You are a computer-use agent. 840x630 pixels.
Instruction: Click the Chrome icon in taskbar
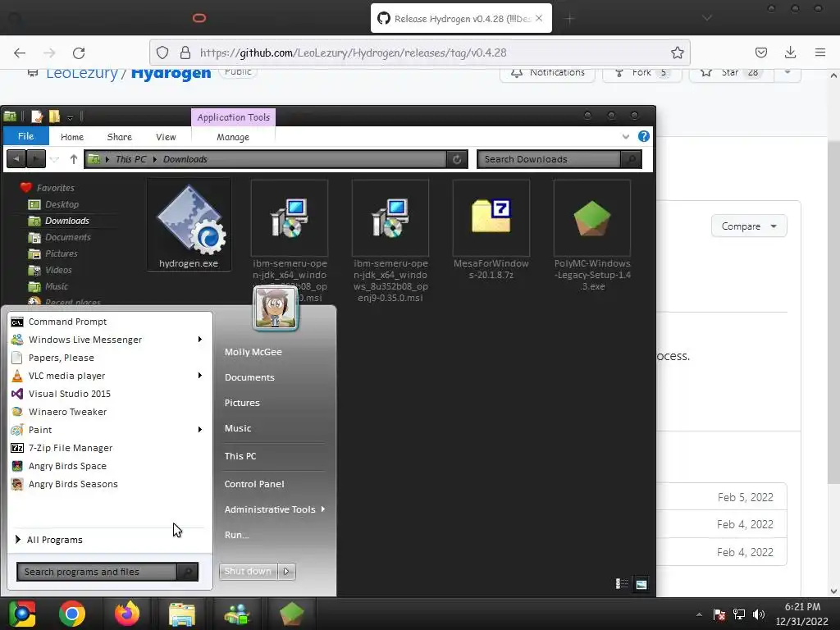click(x=72, y=614)
